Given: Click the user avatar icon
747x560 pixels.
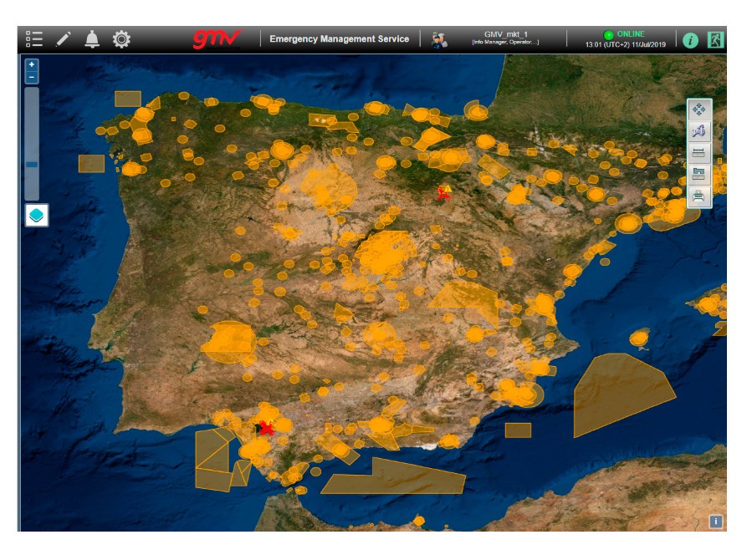Looking at the screenshot, I should click(439, 39).
